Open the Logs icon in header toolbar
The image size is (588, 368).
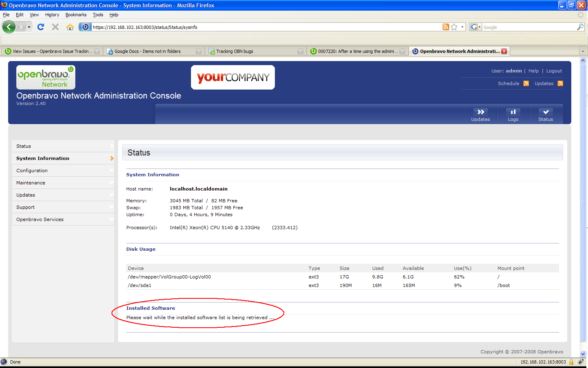click(x=513, y=112)
